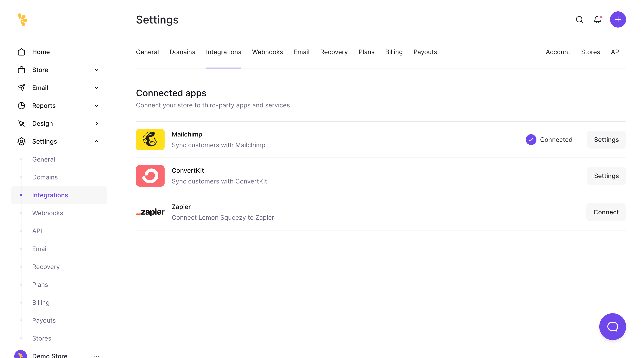Click the notifications bell icon
Viewport: 644px width, 358px height.
tap(598, 19)
